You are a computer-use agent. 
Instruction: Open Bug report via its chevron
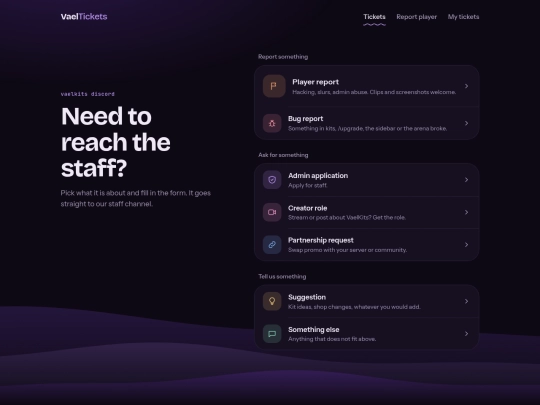coord(466,123)
